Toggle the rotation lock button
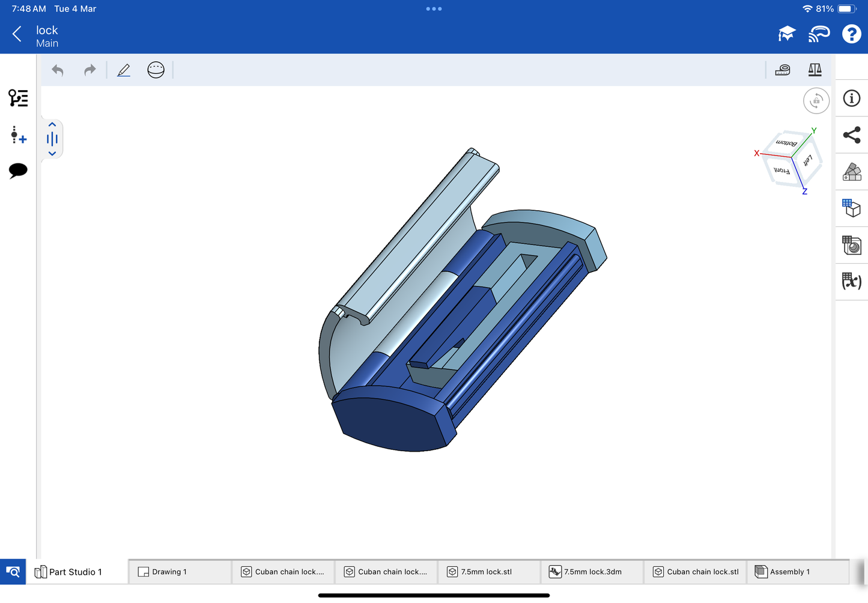 pyautogui.click(x=816, y=101)
